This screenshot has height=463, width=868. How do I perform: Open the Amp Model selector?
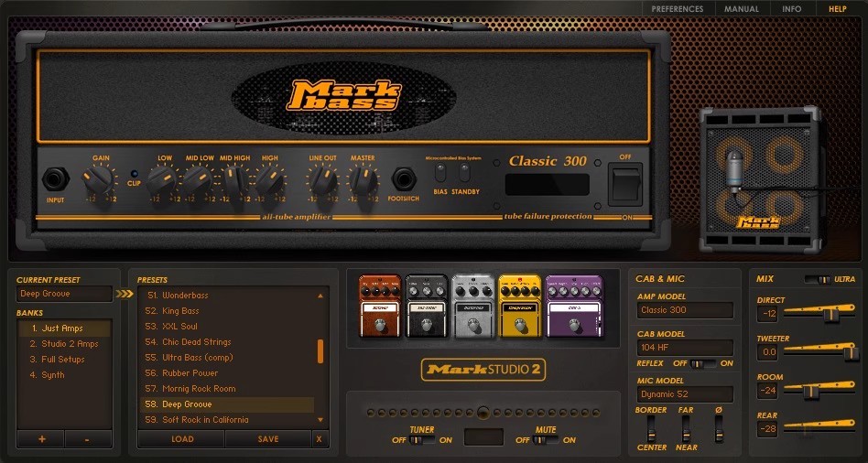(685, 311)
